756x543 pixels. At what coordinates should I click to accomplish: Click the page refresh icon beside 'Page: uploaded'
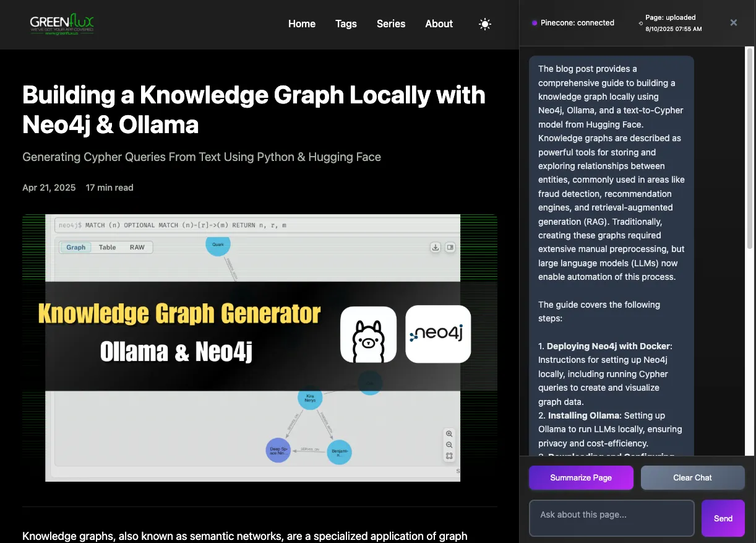[x=640, y=24]
